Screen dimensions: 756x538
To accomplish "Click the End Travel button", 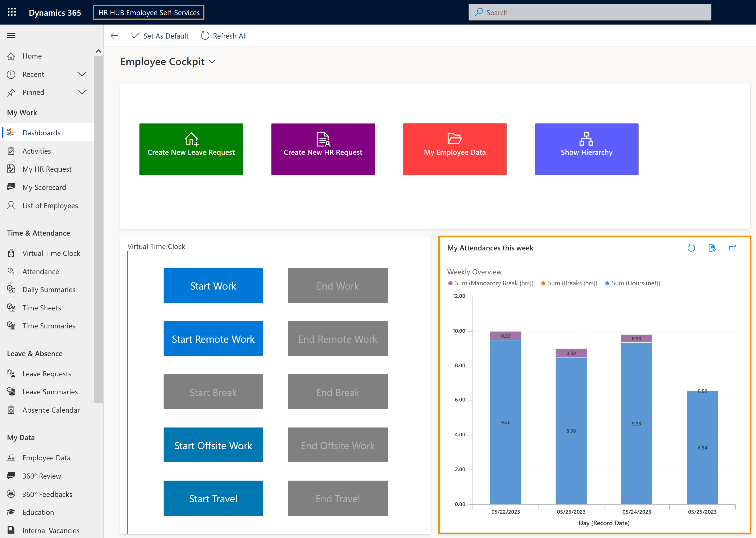I will [x=338, y=498].
